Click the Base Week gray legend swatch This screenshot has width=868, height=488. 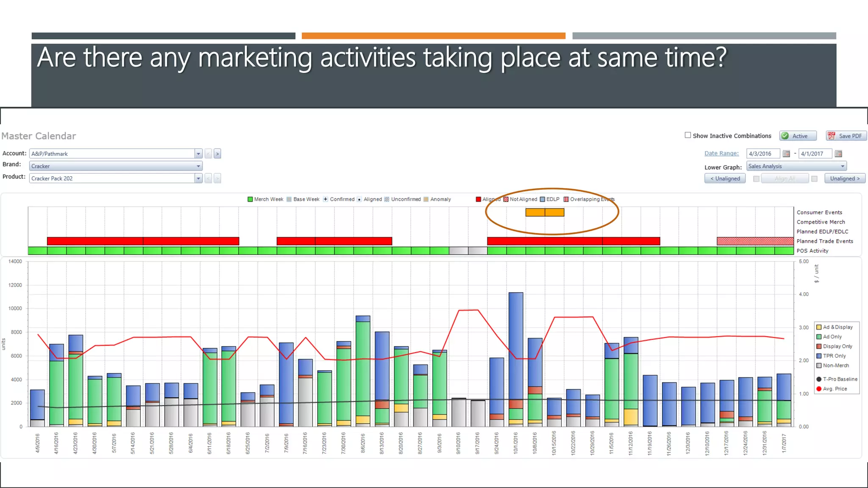pyautogui.click(x=289, y=199)
